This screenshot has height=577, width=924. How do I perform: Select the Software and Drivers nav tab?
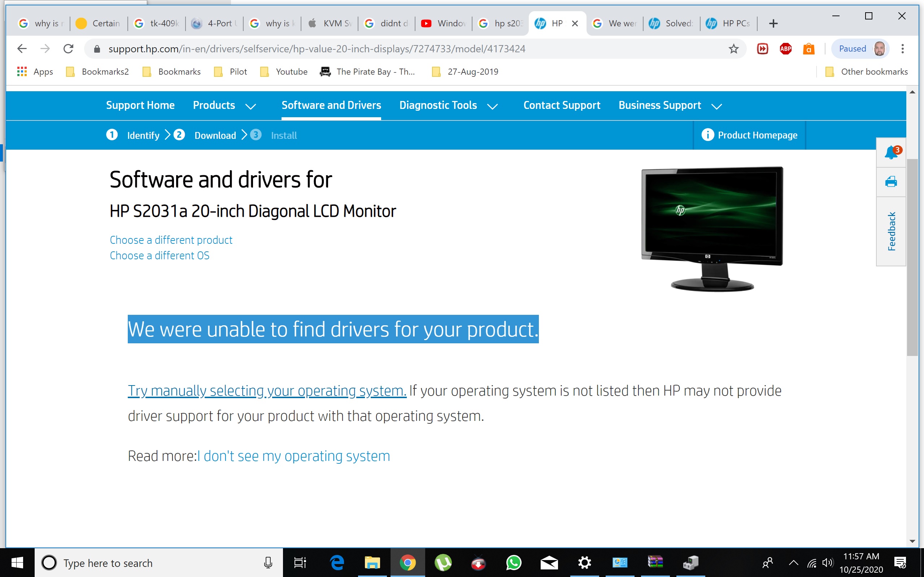click(x=331, y=105)
